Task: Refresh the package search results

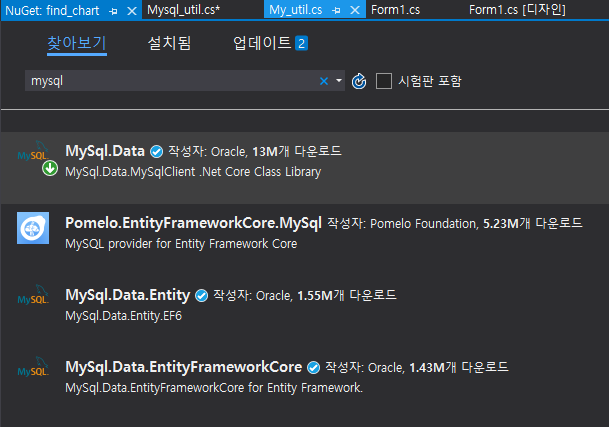Action: point(359,81)
